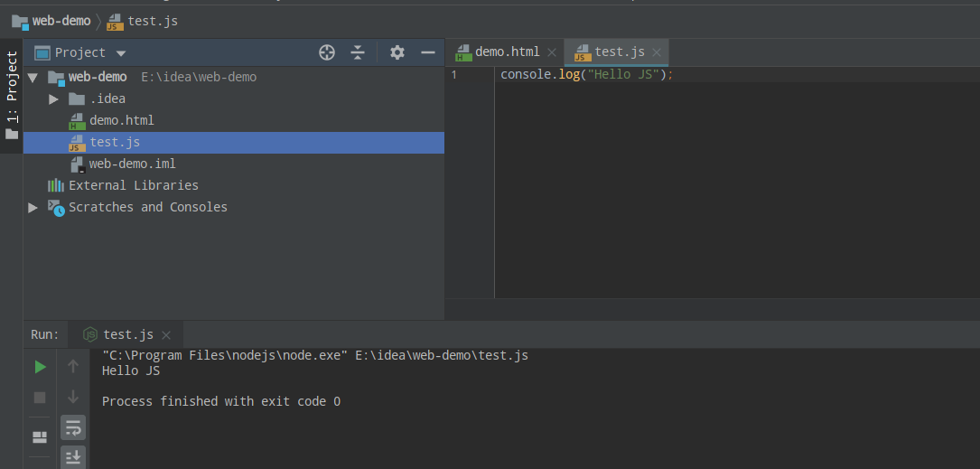The width and height of the screenshot is (980, 469).
Task: Click the External Libraries icon
Action: click(56, 185)
